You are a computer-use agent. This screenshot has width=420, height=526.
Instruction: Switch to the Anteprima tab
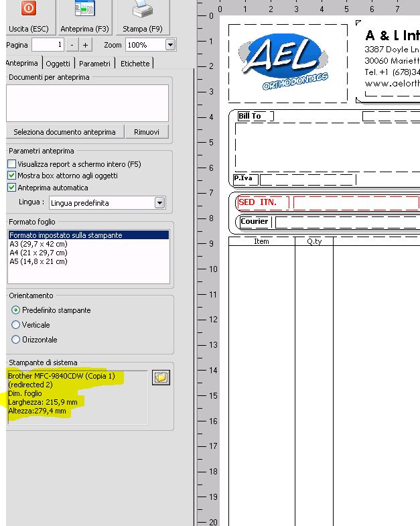tap(22, 63)
